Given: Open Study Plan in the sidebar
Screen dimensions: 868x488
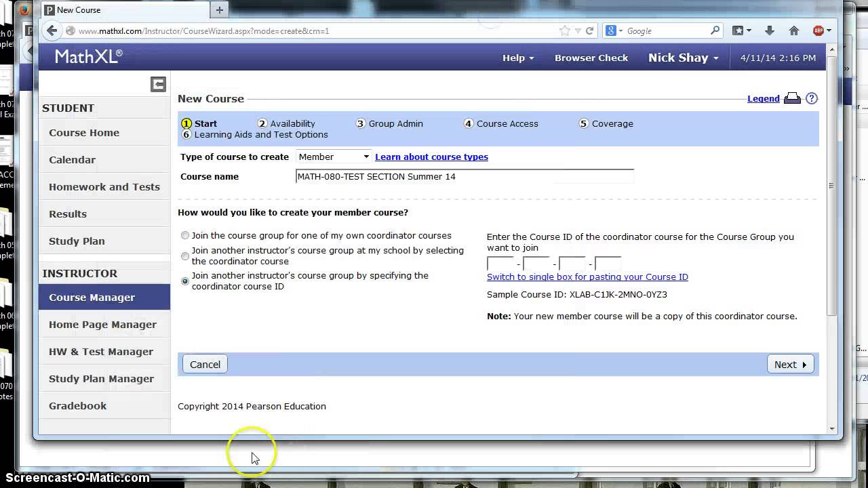Looking at the screenshot, I should point(104,241).
